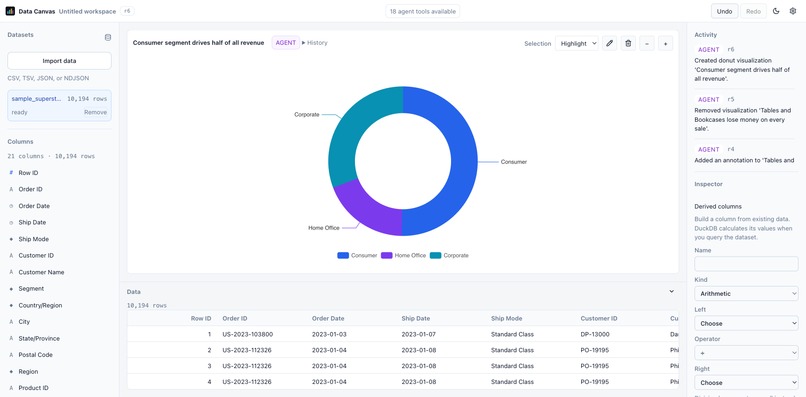
Task: Click the Order Date table header
Action: tap(328, 318)
